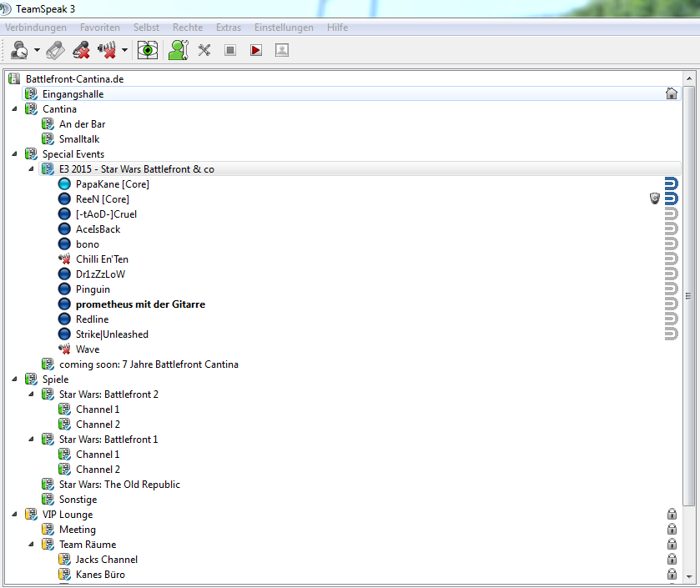Click the disconnect icon with red X
This screenshot has height=588, width=700.
click(x=82, y=50)
